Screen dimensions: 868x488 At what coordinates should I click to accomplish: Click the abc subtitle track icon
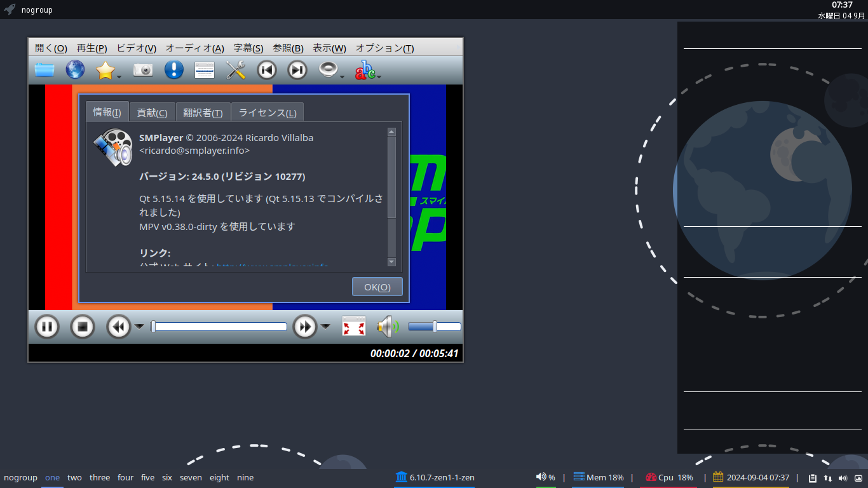365,70
